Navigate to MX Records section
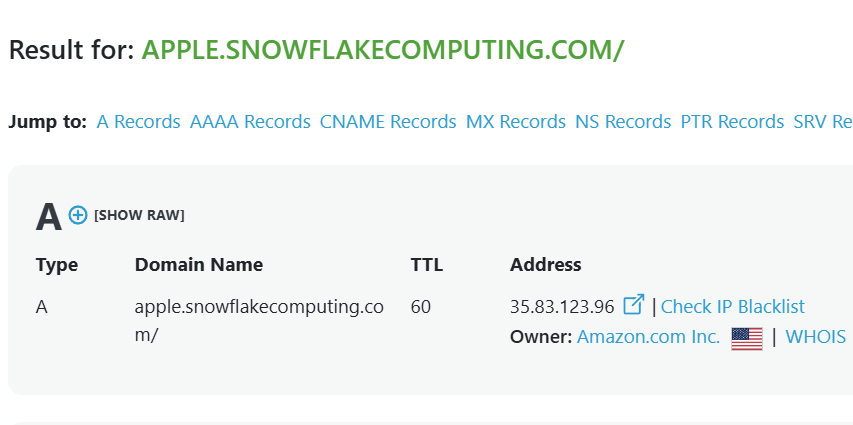Screen dimensions: 853x425 tap(516, 122)
